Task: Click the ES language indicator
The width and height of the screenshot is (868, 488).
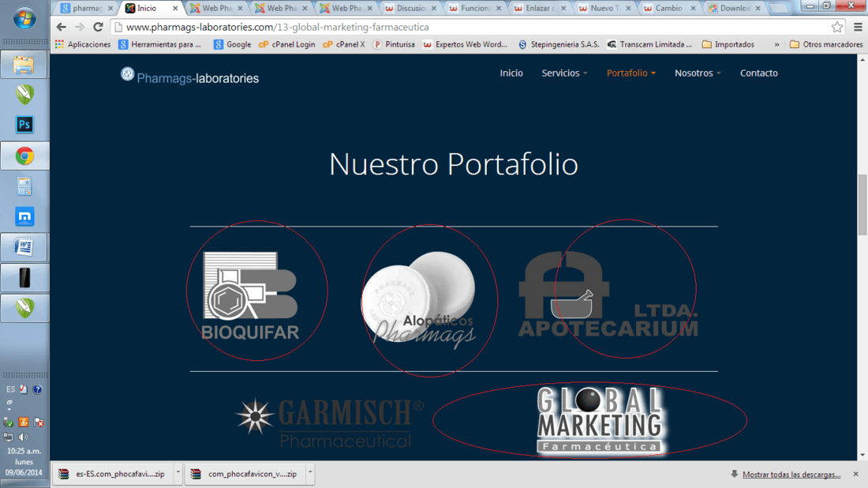Action: click(x=10, y=389)
